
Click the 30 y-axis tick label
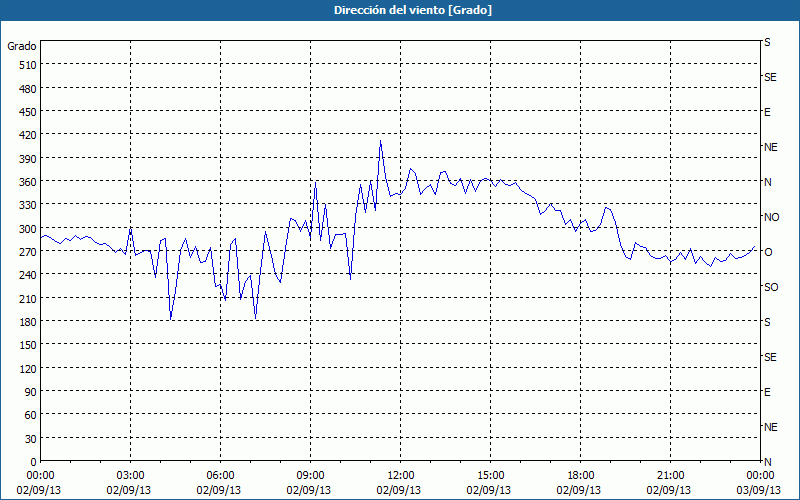coord(31,439)
